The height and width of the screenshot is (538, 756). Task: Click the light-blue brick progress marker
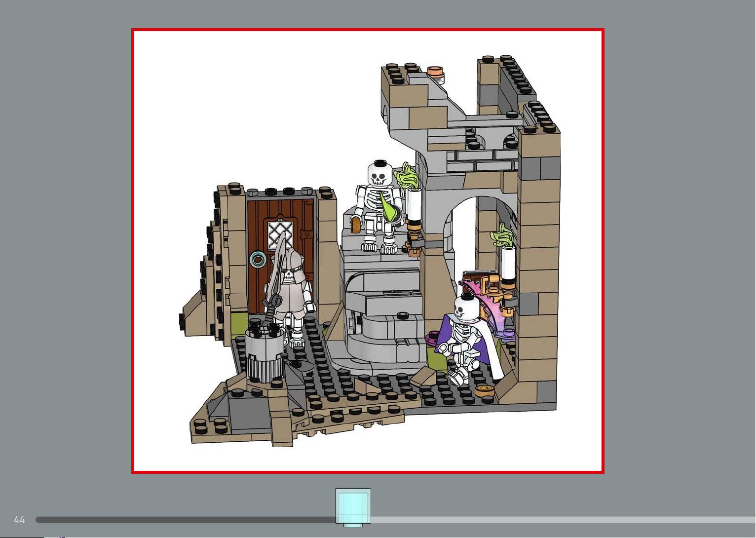point(353,507)
